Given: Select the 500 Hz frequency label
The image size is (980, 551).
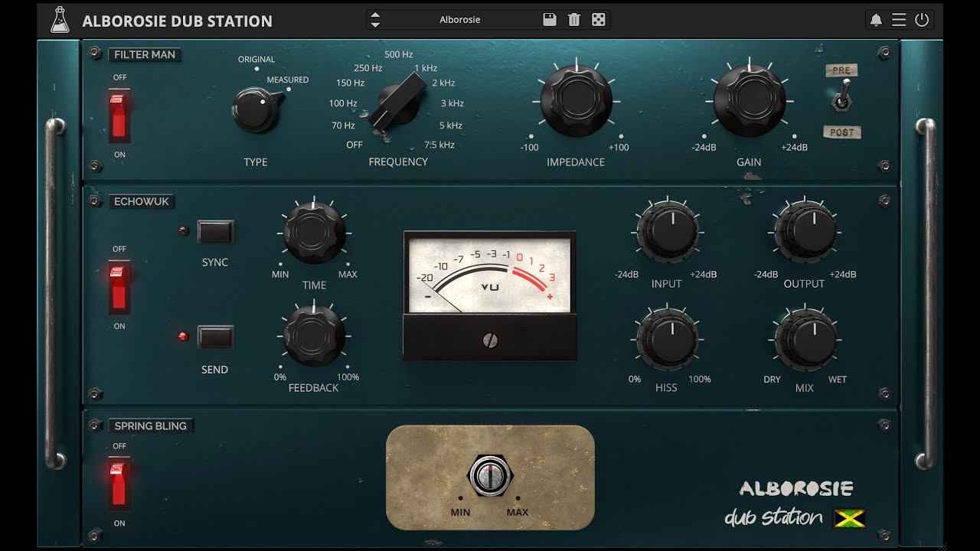Looking at the screenshot, I should click(399, 54).
